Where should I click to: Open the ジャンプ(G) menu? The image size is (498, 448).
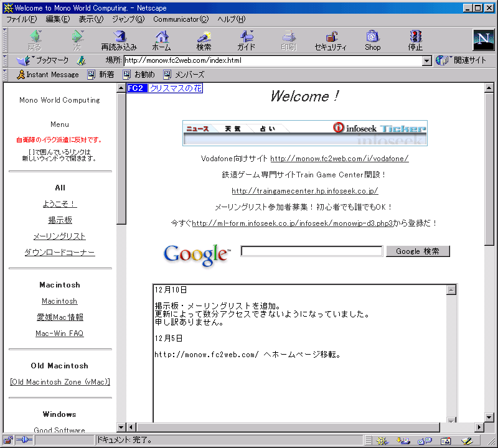128,19
